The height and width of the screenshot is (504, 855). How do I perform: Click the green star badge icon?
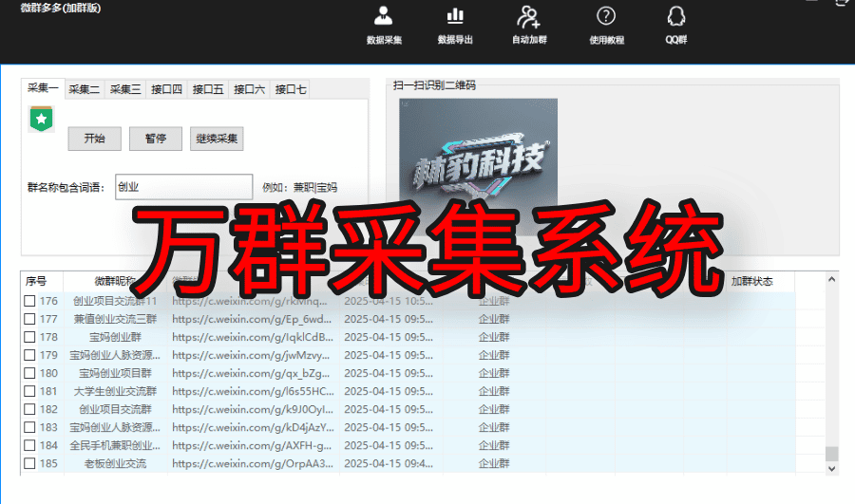[41, 119]
